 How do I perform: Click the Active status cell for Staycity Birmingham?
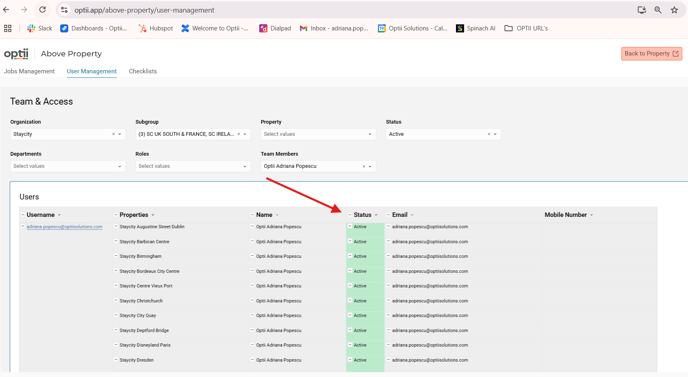tap(365, 256)
